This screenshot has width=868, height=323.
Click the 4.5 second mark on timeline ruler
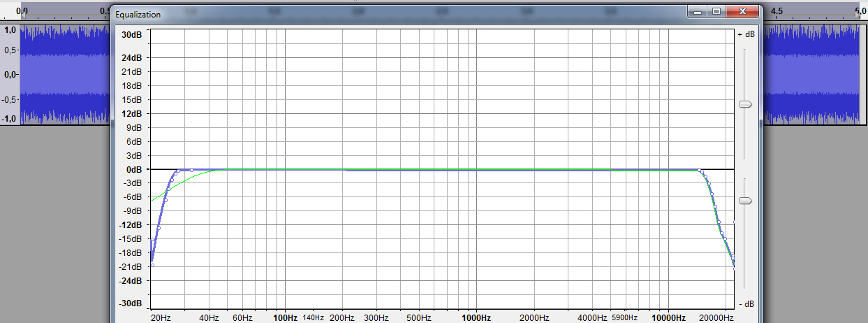click(777, 11)
